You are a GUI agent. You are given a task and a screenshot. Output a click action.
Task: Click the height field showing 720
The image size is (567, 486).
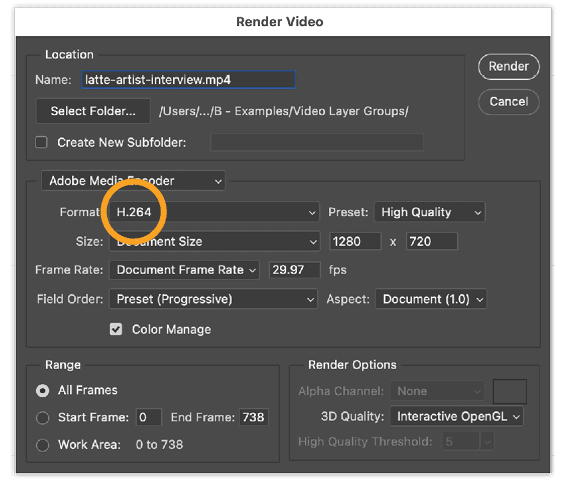[432, 241]
